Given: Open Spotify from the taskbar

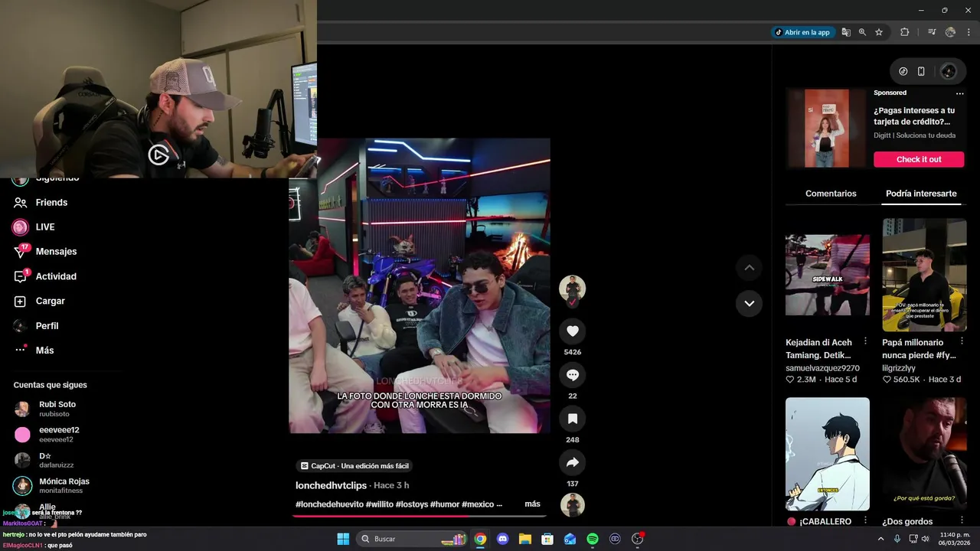Looking at the screenshot, I should (x=593, y=539).
